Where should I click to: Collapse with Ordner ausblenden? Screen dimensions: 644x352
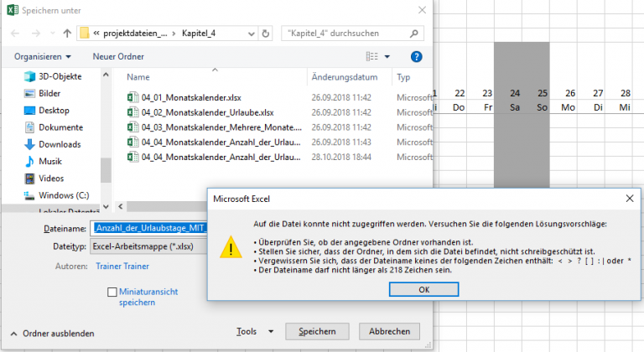(x=53, y=334)
